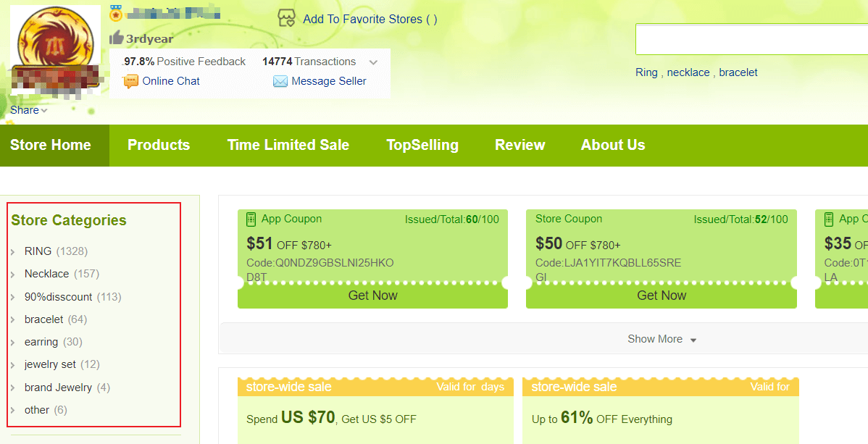The width and height of the screenshot is (868, 444).
Task: Open the Necklace category
Action: [46, 274]
